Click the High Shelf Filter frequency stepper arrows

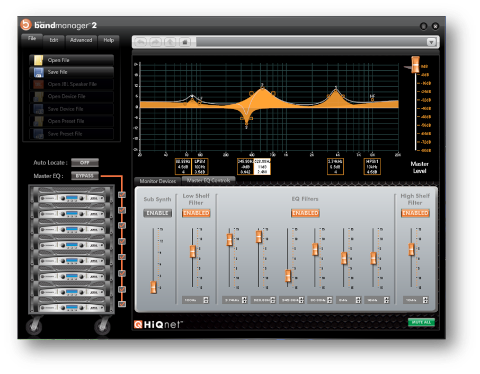pos(425,300)
